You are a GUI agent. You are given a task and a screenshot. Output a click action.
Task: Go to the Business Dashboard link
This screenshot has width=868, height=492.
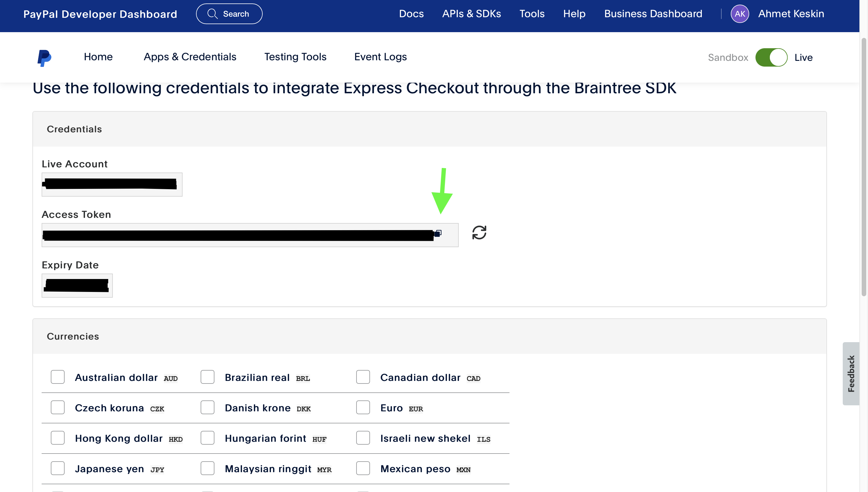[653, 14]
